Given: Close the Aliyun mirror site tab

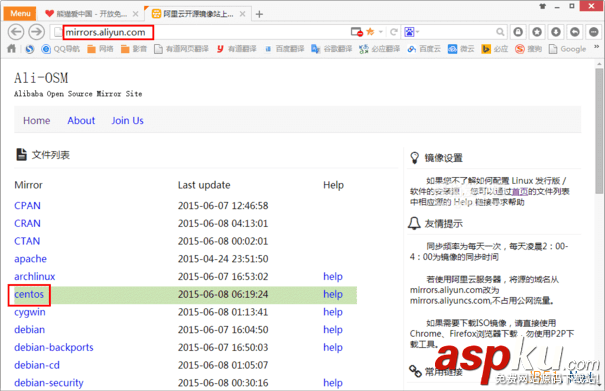Looking at the screenshot, I should [242, 14].
